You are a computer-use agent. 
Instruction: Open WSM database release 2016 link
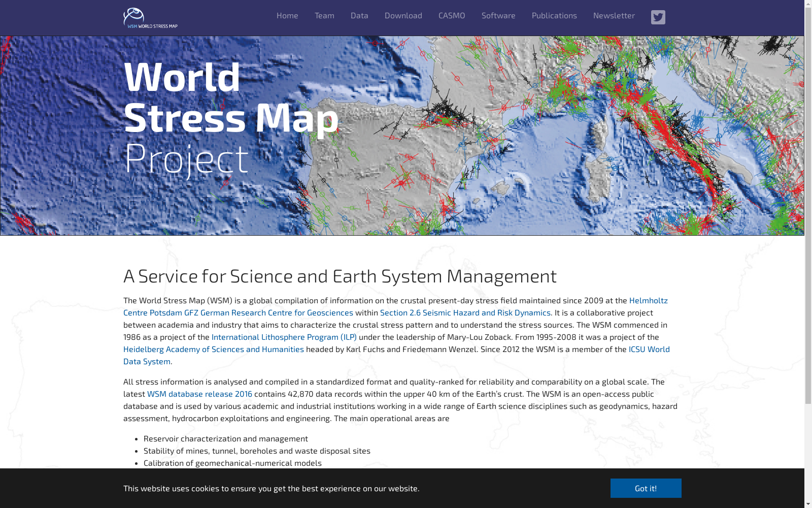199,394
